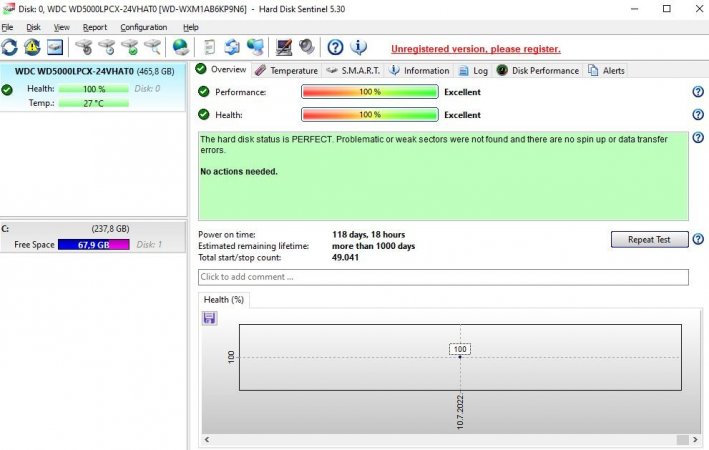
Task: Click the globe and monitor toolbar icon
Action: tap(255, 47)
